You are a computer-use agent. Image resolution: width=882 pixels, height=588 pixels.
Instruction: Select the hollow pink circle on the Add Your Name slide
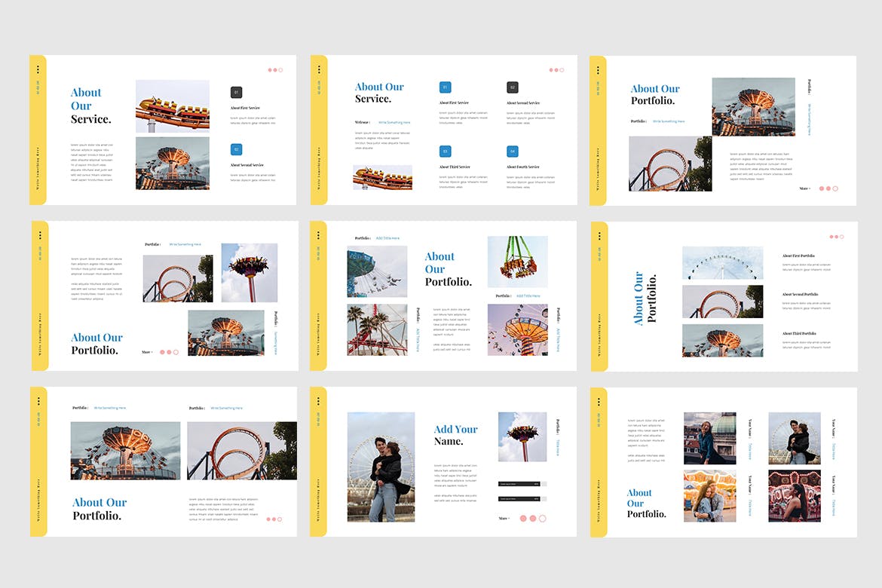click(x=542, y=518)
